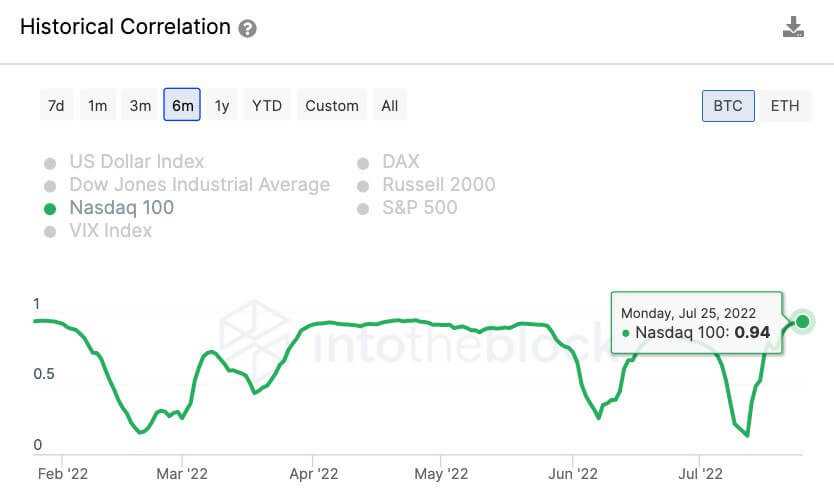Switch correlation asset to ETH

[x=784, y=106]
